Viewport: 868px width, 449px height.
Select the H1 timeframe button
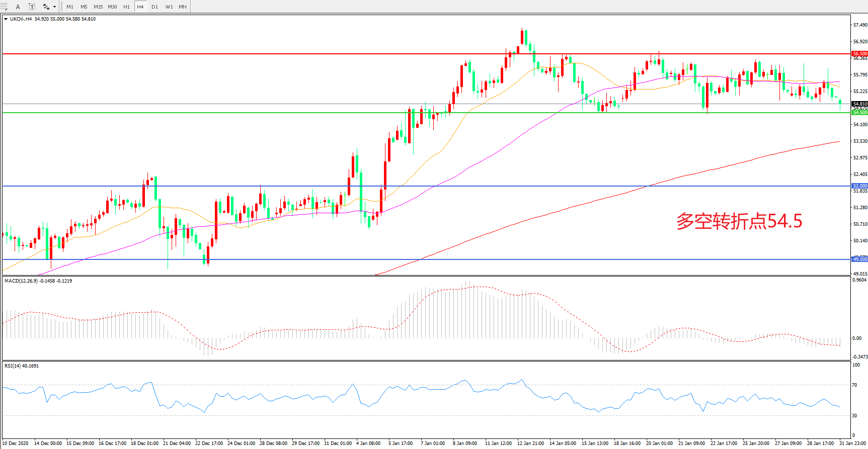coord(126,7)
